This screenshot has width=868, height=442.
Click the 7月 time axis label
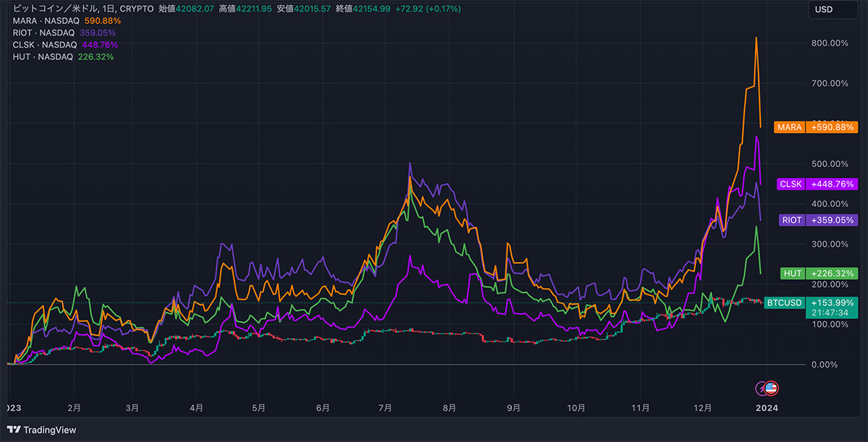[x=386, y=408]
